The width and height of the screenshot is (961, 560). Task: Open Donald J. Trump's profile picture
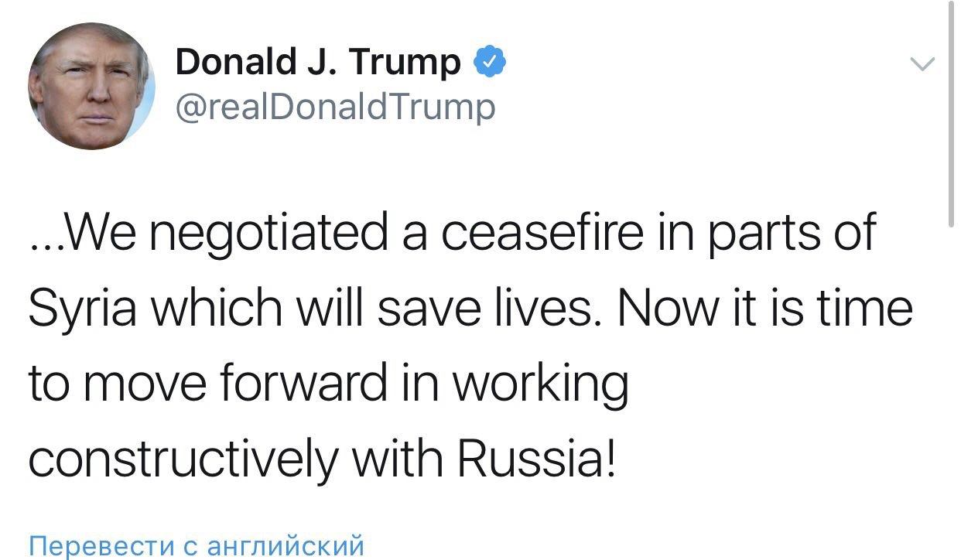[x=91, y=86]
